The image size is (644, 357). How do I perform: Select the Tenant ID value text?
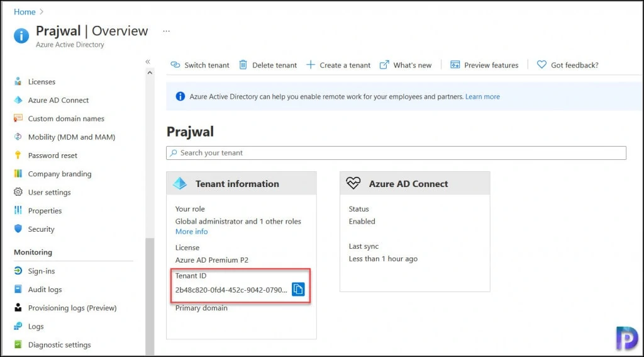click(x=231, y=290)
